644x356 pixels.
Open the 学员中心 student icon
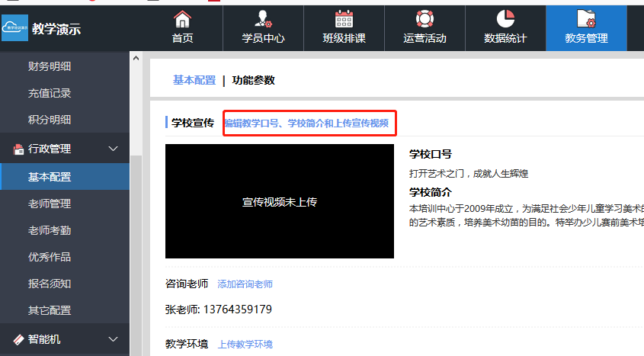263,19
